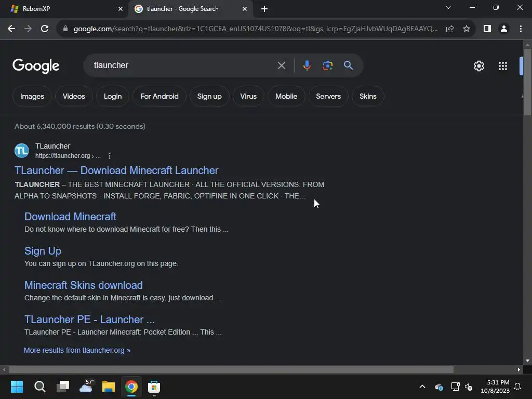
Task: Open the Chrome profile menu
Action: (504, 29)
